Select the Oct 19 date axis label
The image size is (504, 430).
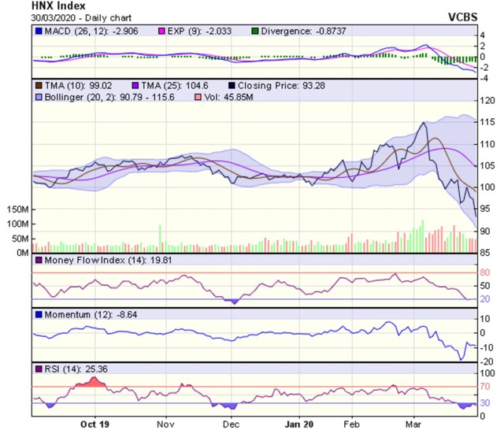point(96,421)
